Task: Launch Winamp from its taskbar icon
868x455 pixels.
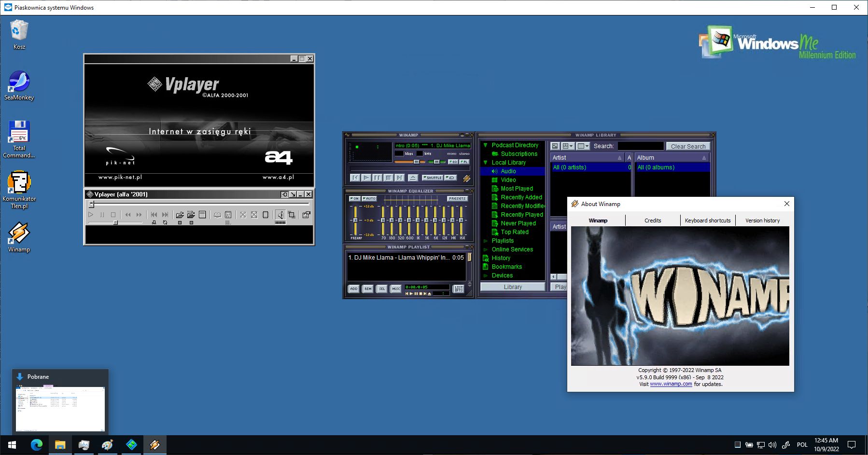Action: (x=154, y=444)
